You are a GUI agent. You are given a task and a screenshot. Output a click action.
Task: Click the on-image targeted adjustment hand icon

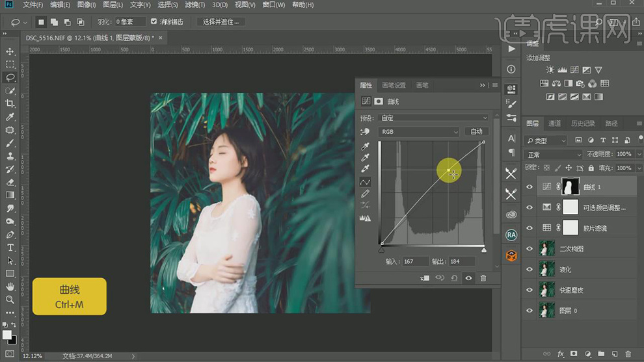point(365,132)
